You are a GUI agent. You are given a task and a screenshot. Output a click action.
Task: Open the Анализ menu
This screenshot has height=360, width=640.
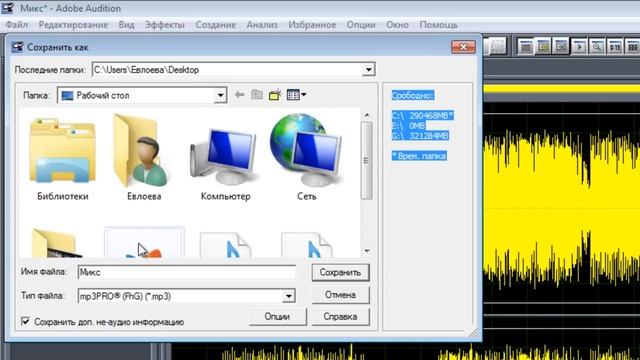(x=262, y=25)
